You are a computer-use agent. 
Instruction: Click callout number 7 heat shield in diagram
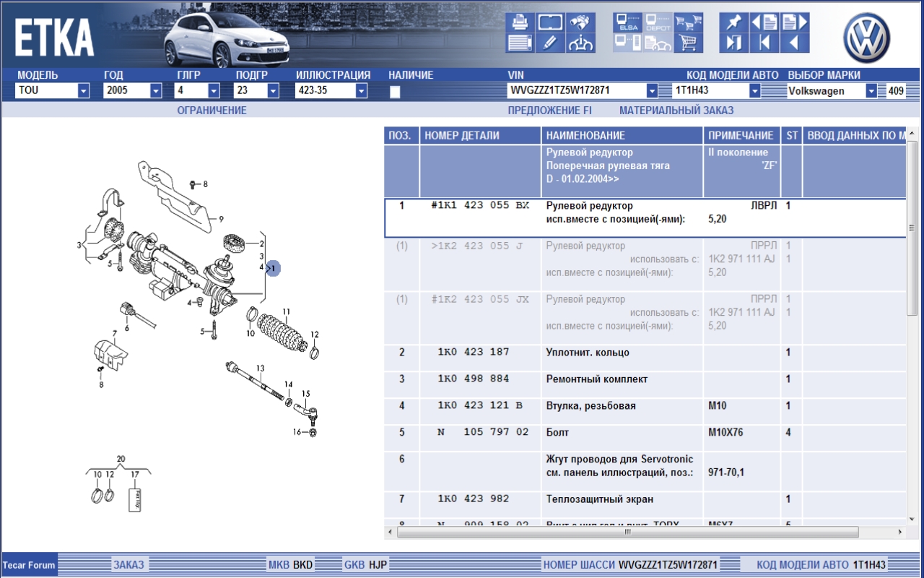click(115, 333)
